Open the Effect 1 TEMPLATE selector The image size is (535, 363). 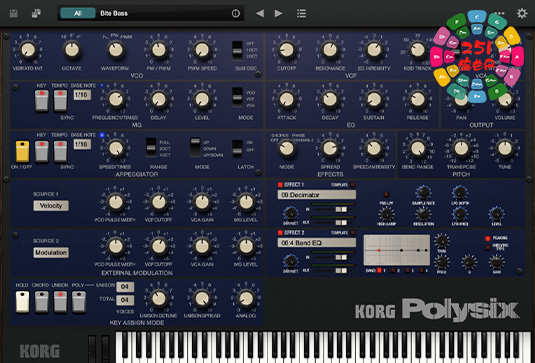click(353, 185)
